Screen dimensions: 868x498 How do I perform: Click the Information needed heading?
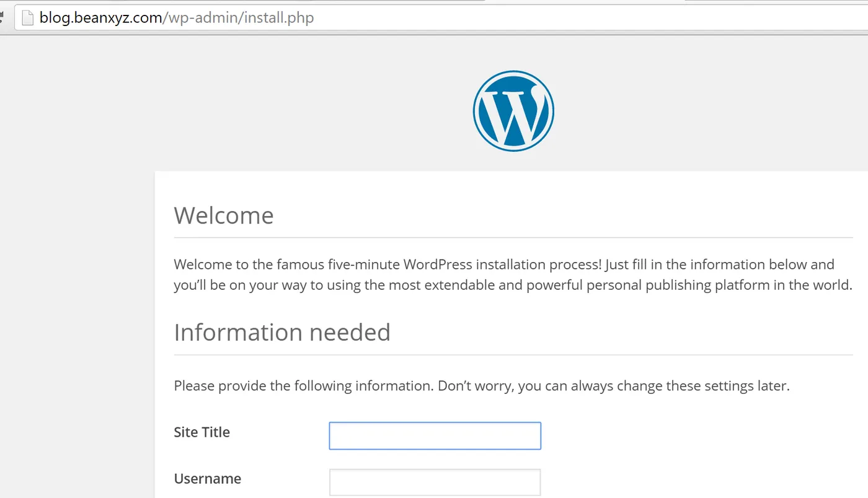pyautogui.click(x=282, y=333)
